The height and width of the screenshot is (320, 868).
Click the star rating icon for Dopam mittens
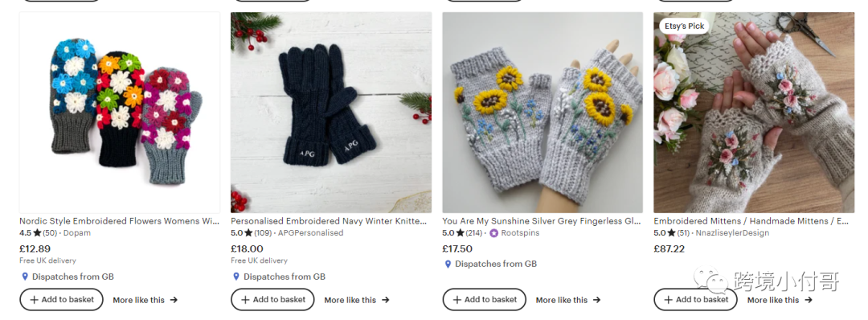[37, 233]
